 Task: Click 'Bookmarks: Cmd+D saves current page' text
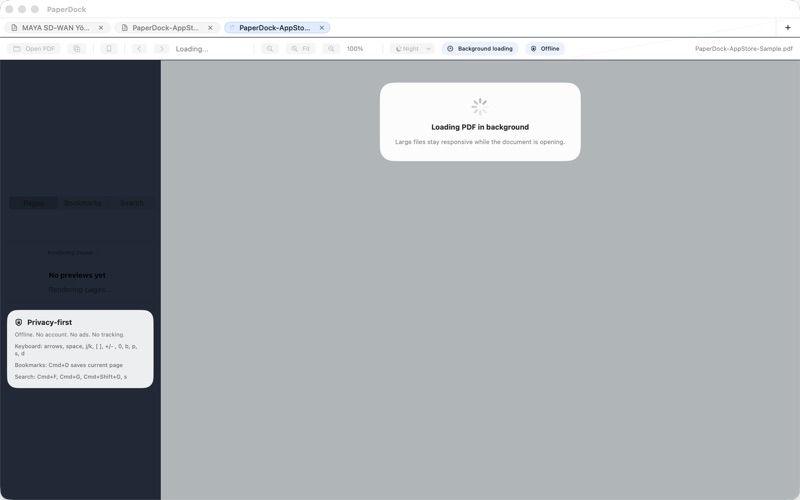point(69,365)
